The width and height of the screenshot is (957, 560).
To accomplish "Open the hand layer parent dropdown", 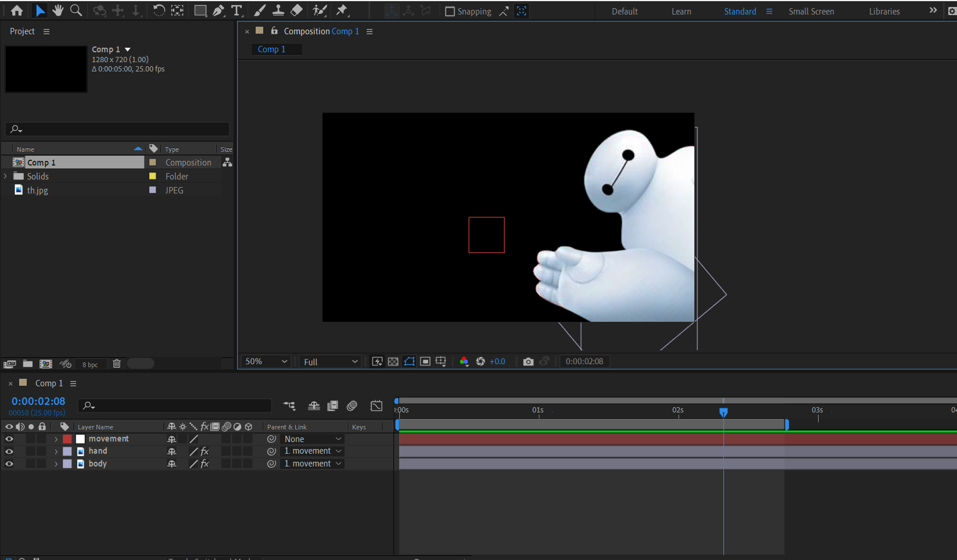I will click(x=313, y=451).
